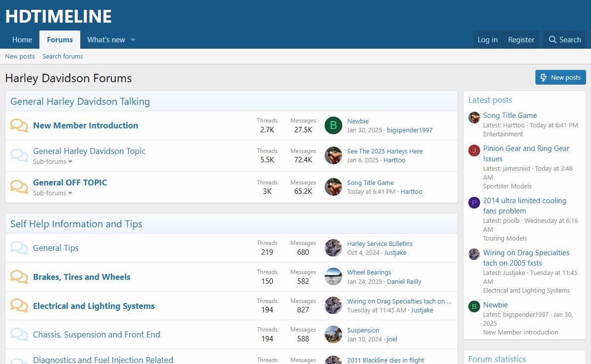Screen dimensions: 591x364
Task: Click username joel in the Suspension row
Action: 392,339
